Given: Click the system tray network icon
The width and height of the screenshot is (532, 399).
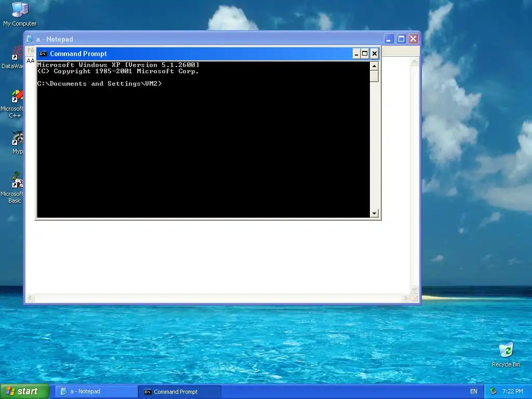Looking at the screenshot, I should (x=494, y=392).
